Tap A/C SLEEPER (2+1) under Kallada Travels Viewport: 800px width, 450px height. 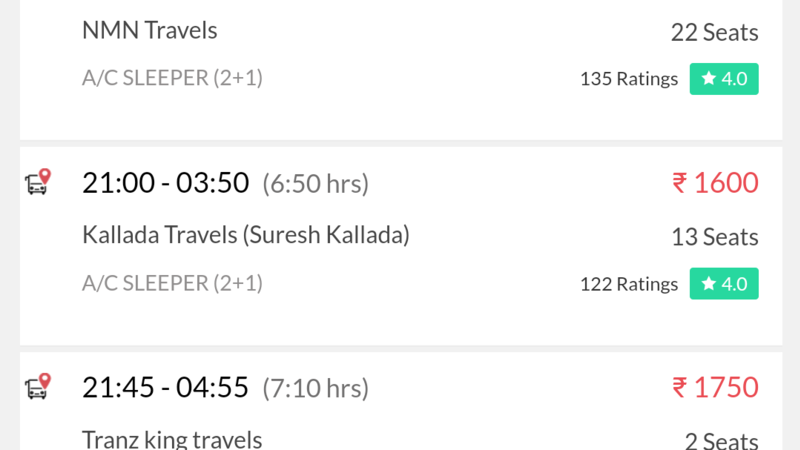point(172,283)
